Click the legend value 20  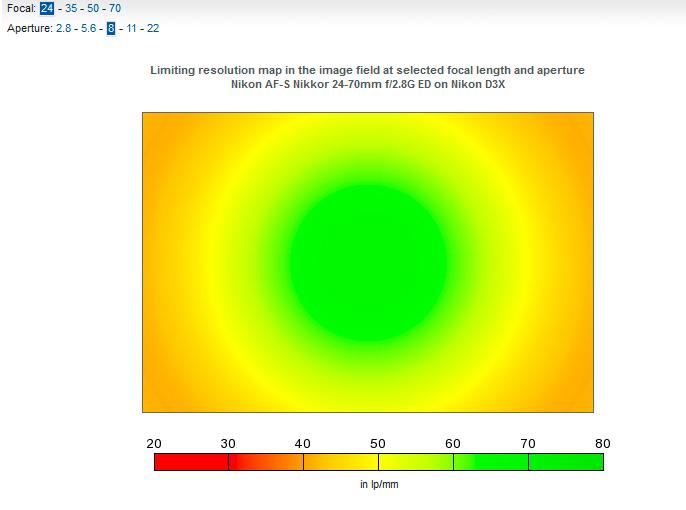pyautogui.click(x=154, y=444)
